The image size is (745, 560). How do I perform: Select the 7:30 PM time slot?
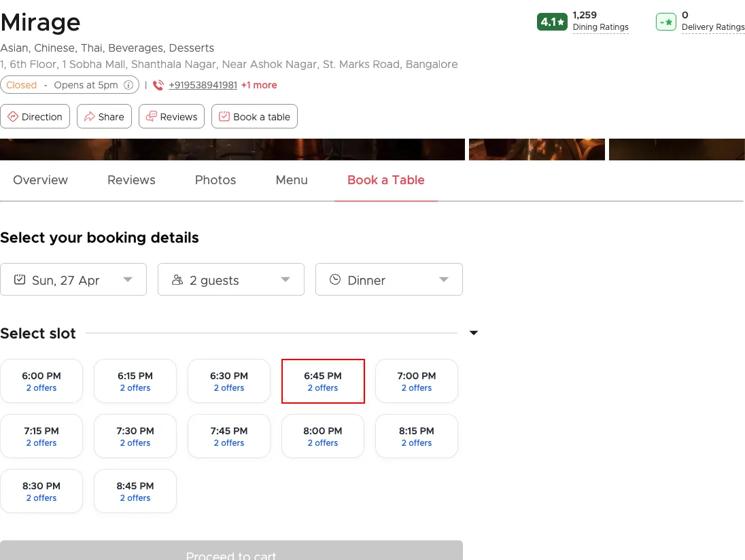coord(135,436)
